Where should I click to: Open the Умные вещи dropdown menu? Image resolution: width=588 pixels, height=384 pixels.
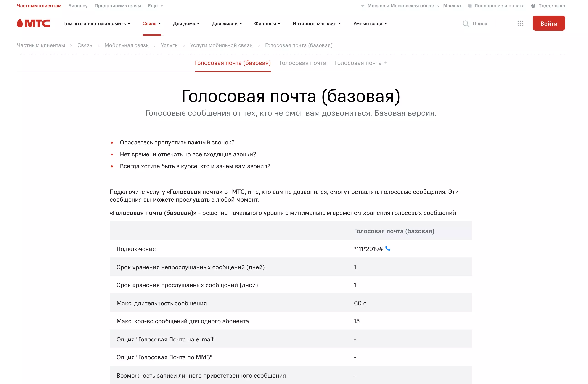point(370,24)
